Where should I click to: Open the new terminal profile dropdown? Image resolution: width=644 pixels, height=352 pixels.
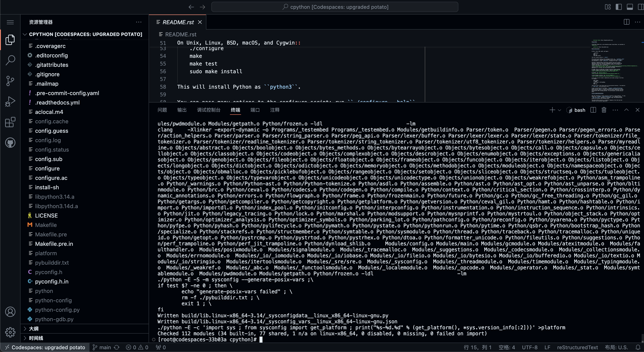coord(559,110)
